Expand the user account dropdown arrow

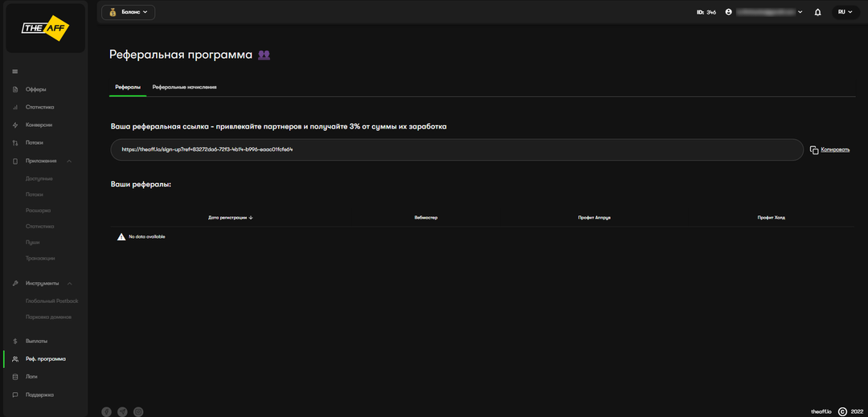coord(800,13)
